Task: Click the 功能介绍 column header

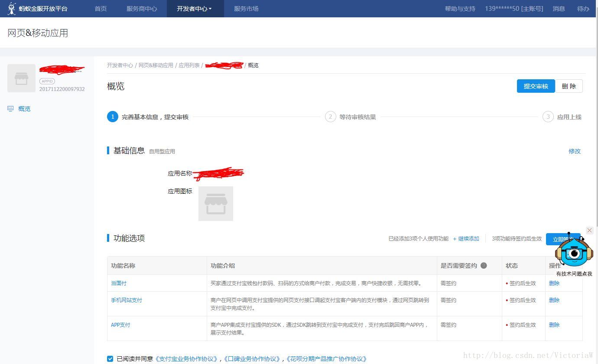Action: pos(223,266)
